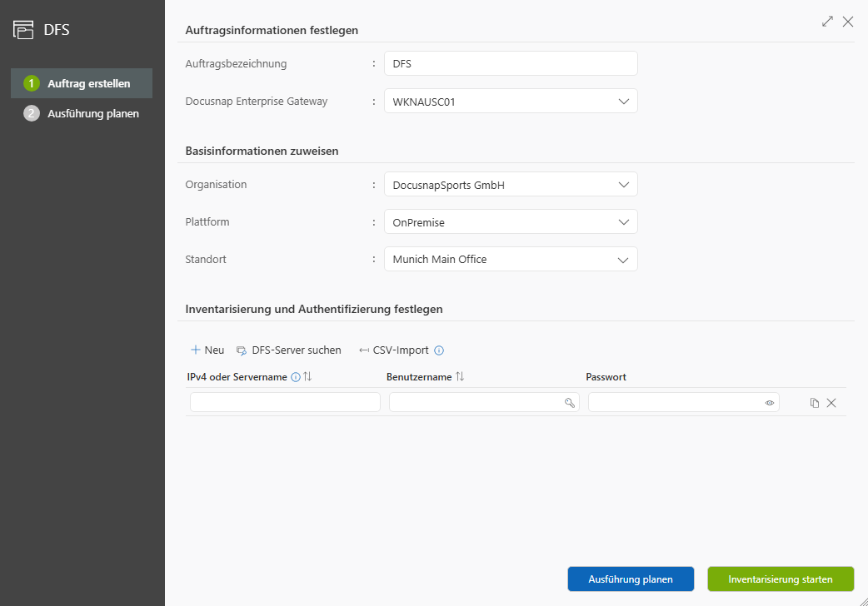Close the DFS wizard dialog
Image resolution: width=868 pixels, height=606 pixels.
(848, 22)
